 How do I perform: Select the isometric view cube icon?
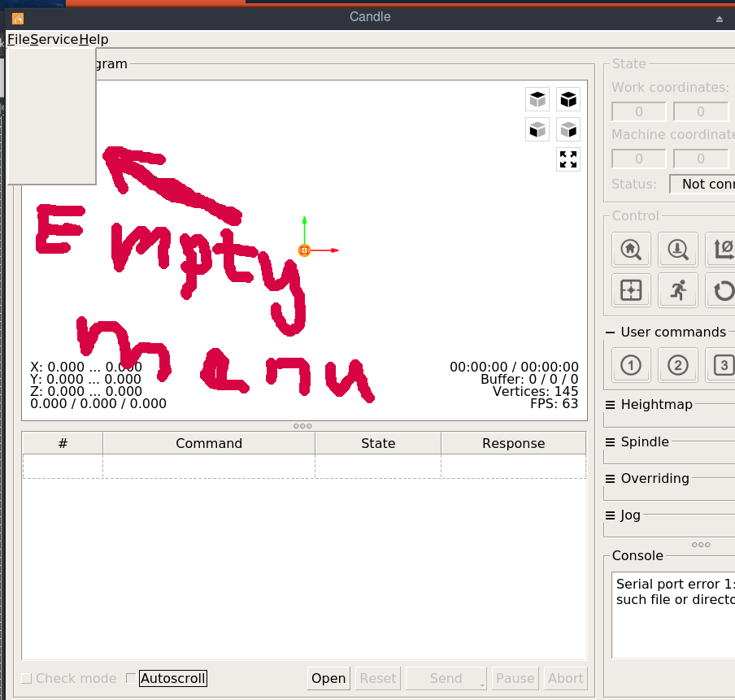click(x=568, y=99)
